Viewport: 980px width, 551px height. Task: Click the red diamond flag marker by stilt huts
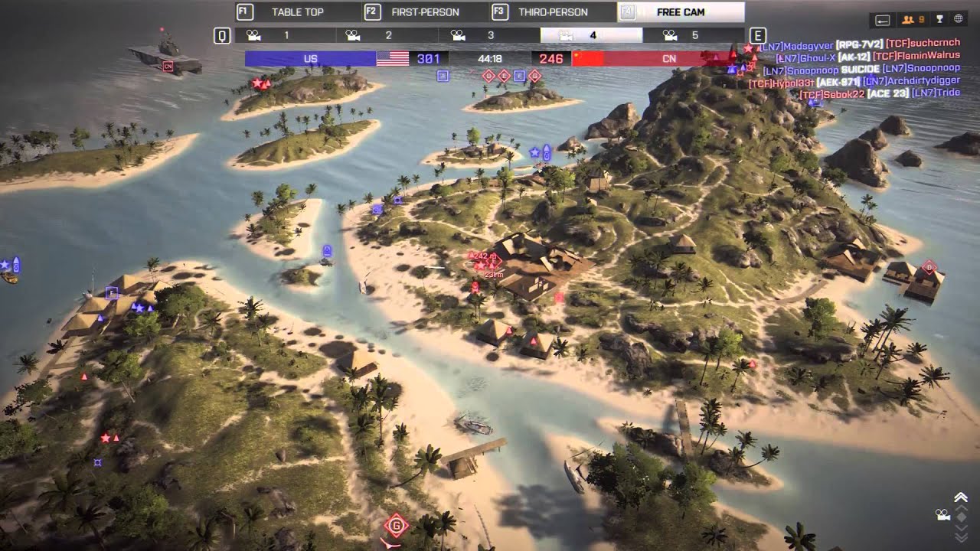coord(929,268)
